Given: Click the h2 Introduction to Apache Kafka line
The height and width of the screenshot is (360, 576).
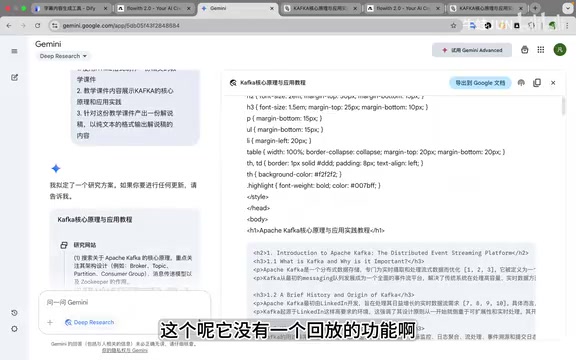Looking at the screenshot, I should point(391,253).
